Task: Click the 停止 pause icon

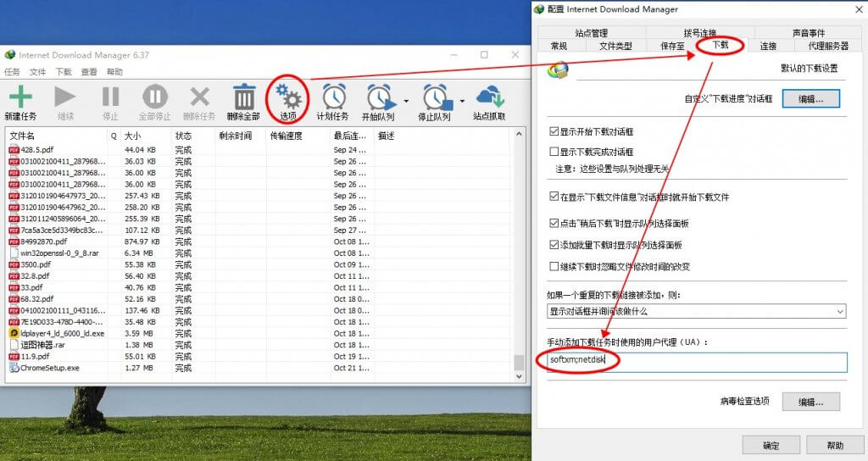Action: [x=110, y=97]
